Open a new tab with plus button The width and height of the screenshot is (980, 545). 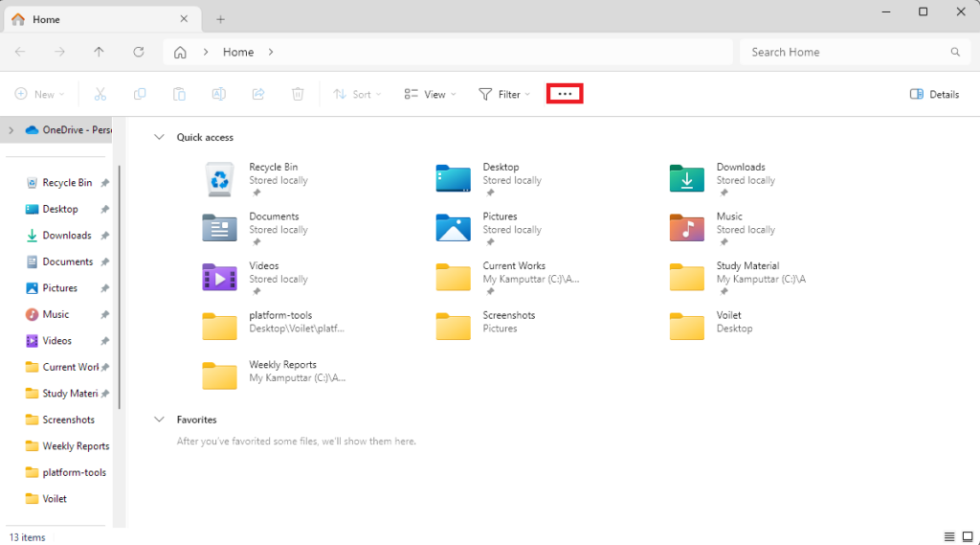220,19
